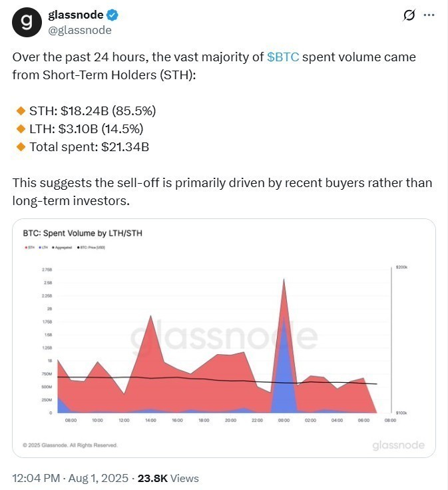The image size is (448, 490).
Task: Open the glassnode display name link
Action: click(x=75, y=15)
